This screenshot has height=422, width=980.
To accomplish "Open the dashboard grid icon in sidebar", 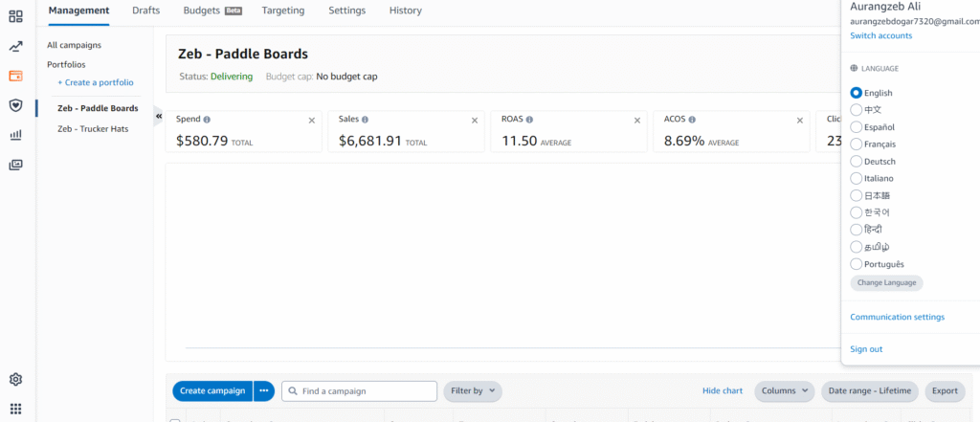I will [15, 16].
